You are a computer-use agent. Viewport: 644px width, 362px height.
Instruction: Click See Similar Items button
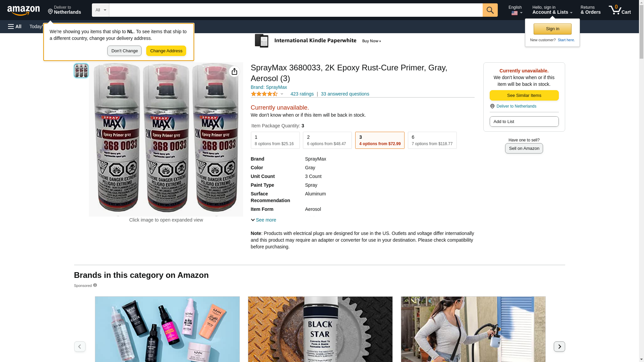click(x=524, y=95)
